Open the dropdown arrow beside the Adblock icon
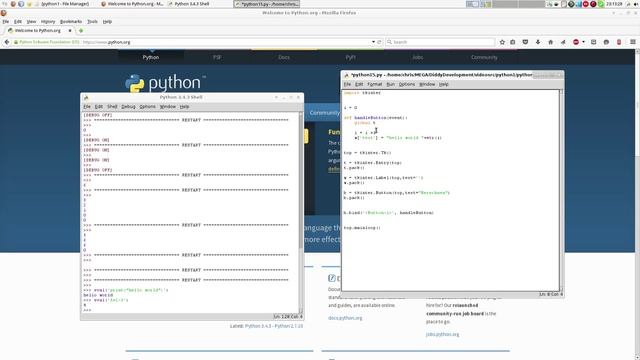The width and height of the screenshot is (640, 360). 583,42
